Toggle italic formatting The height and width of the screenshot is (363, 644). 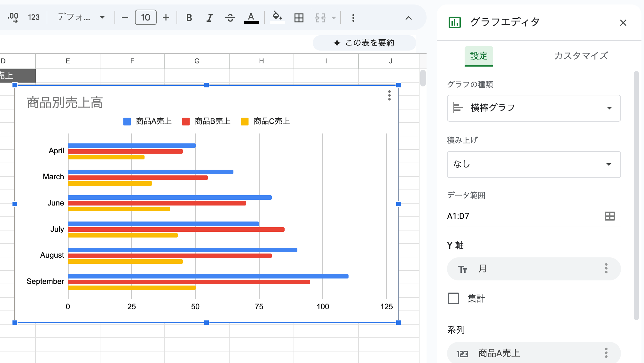(x=209, y=18)
